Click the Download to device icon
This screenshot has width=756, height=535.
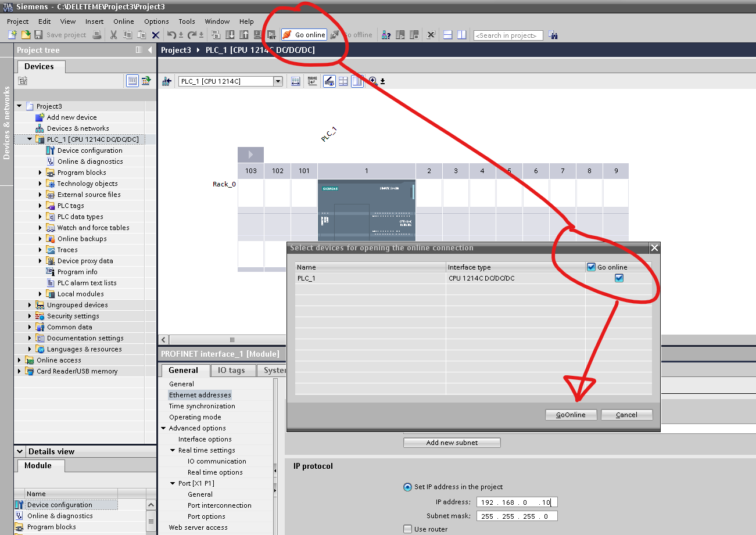(x=230, y=35)
